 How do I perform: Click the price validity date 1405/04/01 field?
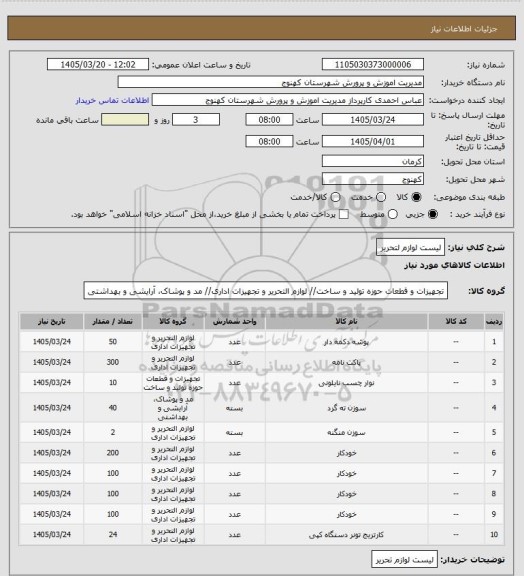[373, 141]
